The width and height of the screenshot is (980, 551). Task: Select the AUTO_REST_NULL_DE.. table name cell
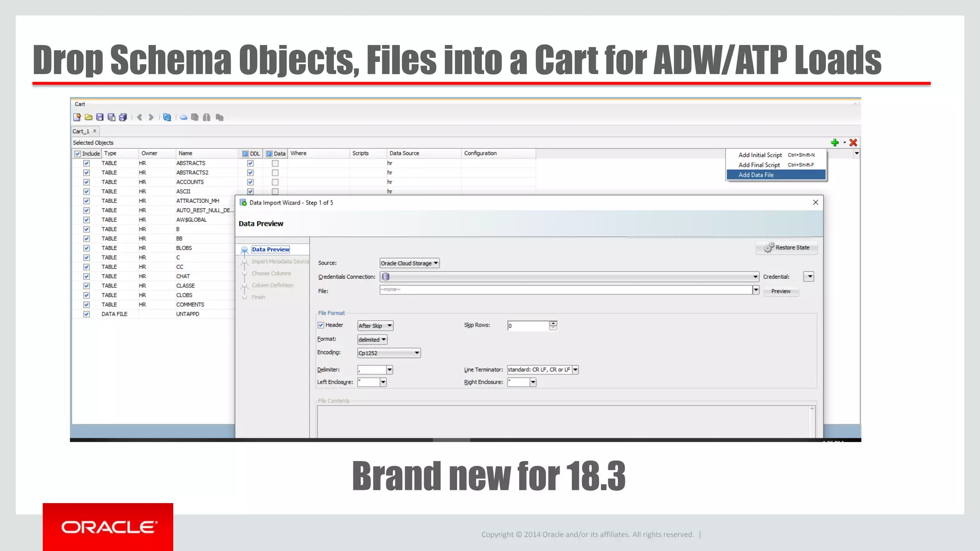[x=205, y=210]
